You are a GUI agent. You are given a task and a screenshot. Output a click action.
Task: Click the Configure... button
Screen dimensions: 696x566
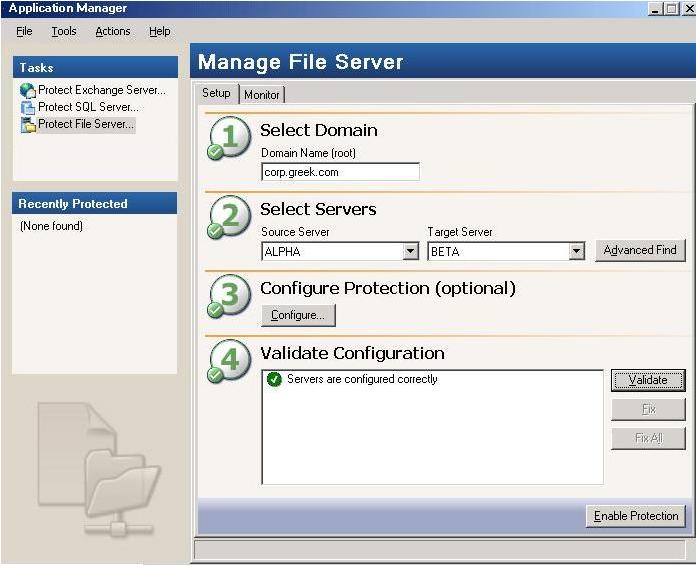[x=298, y=315]
